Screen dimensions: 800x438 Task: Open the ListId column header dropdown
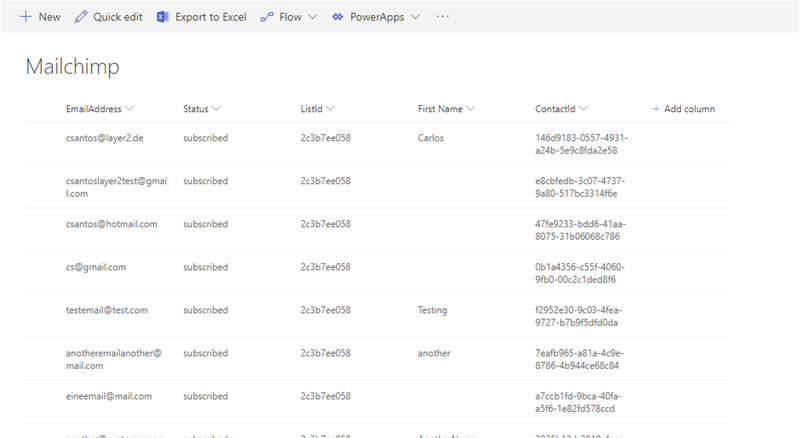(x=330, y=109)
